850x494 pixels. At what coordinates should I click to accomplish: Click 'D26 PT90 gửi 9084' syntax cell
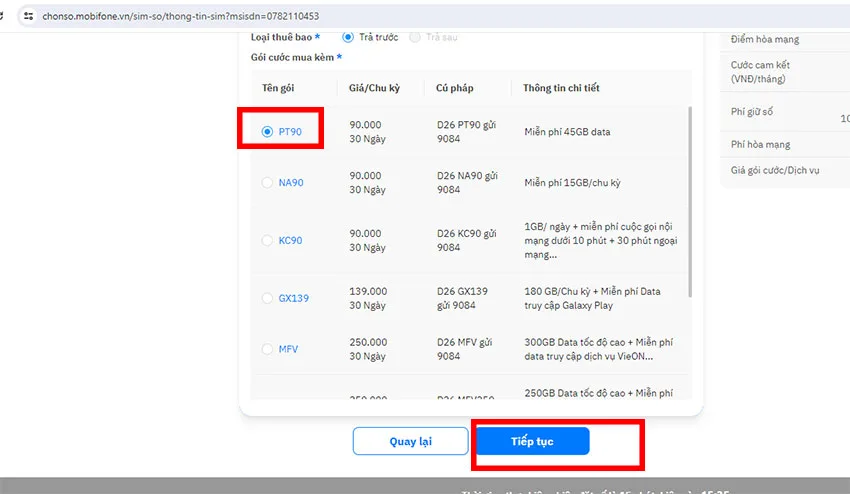(x=466, y=132)
